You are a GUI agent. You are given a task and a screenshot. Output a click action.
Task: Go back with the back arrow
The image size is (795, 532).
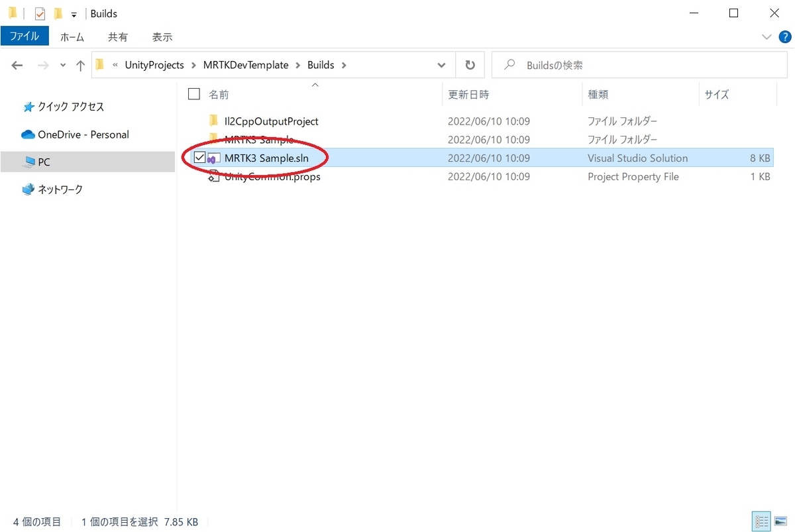(x=17, y=66)
